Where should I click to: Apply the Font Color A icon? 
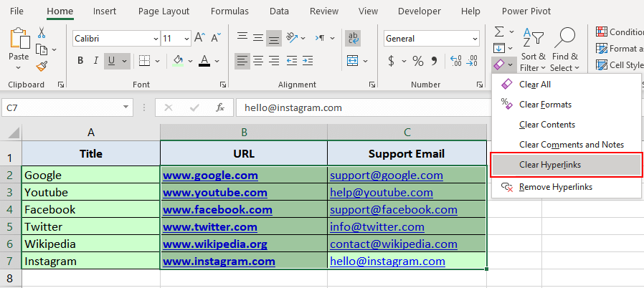point(204,61)
